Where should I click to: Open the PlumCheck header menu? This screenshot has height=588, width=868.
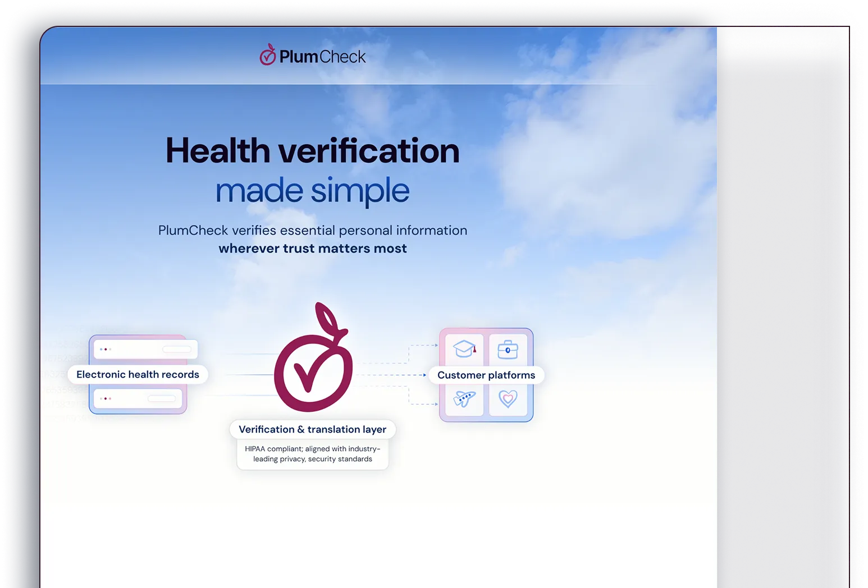point(312,56)
